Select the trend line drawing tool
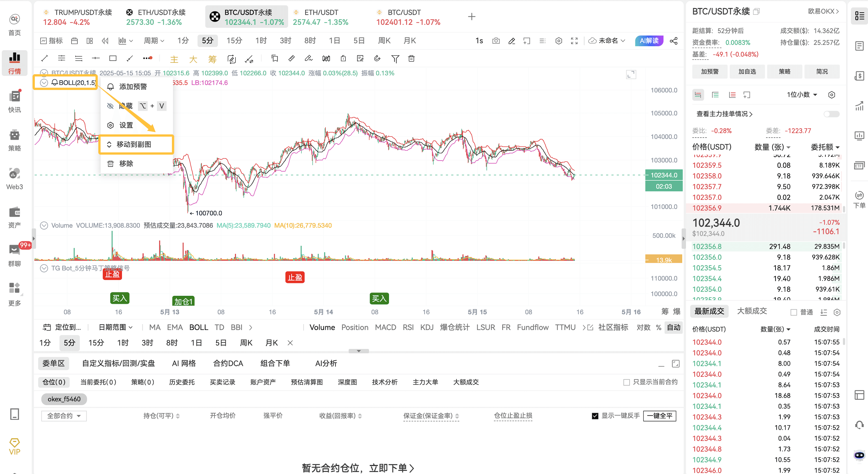Image resolution: width=868 pixels, height=474 pixels. (x=44, y=59)
